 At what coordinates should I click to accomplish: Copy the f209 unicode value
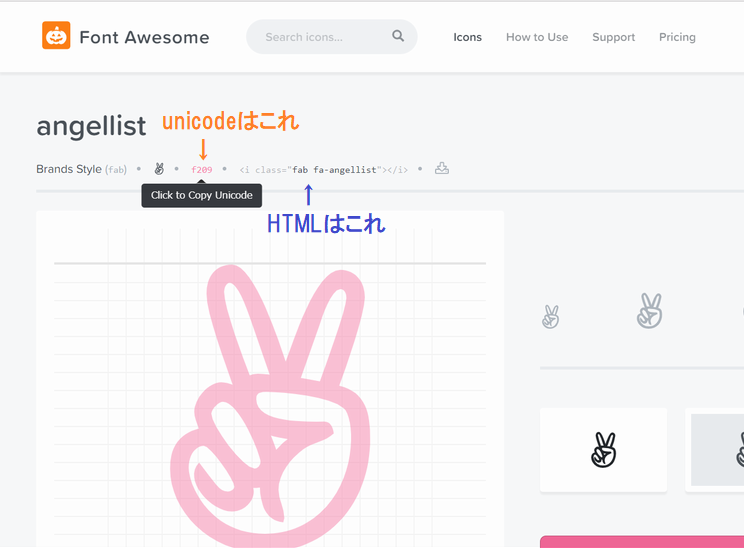(202, 169)
